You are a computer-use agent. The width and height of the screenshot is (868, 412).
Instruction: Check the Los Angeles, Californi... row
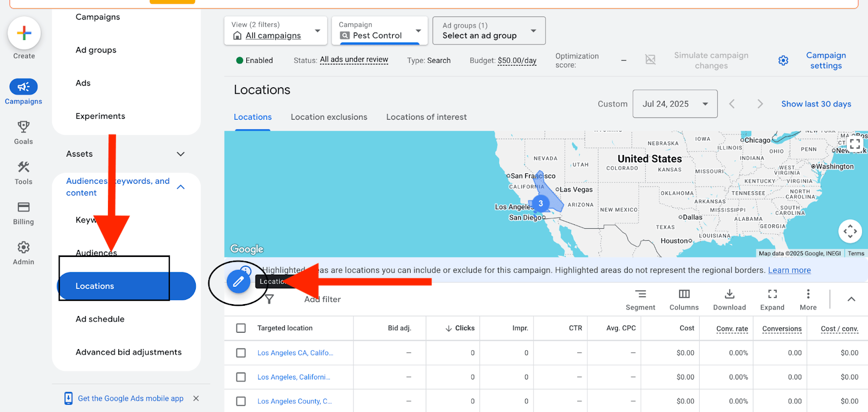click(241, 377)
